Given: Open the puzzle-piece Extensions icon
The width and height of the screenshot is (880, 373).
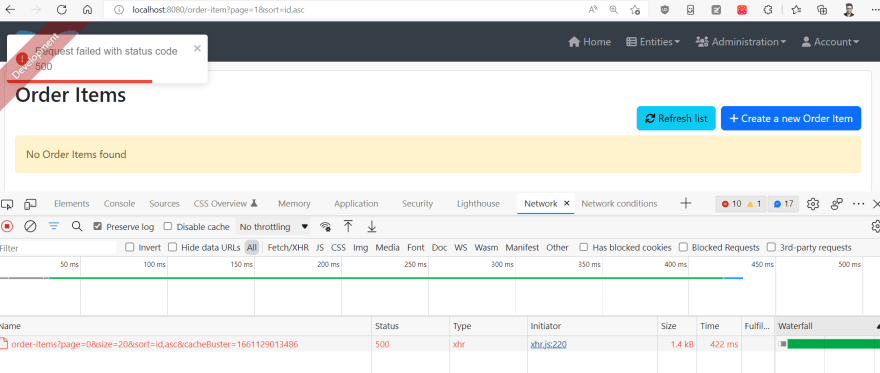Looking at the screenshot, I should tap(768, 10).
